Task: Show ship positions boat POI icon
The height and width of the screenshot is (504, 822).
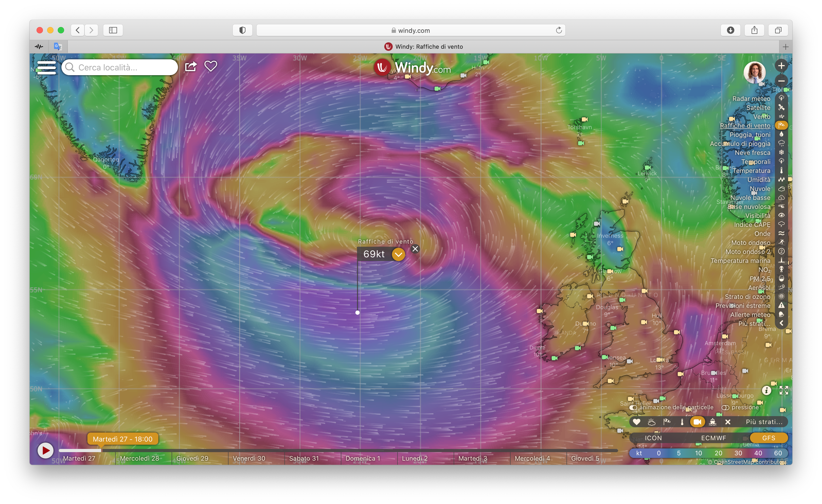Action: (x=713, y=422)
